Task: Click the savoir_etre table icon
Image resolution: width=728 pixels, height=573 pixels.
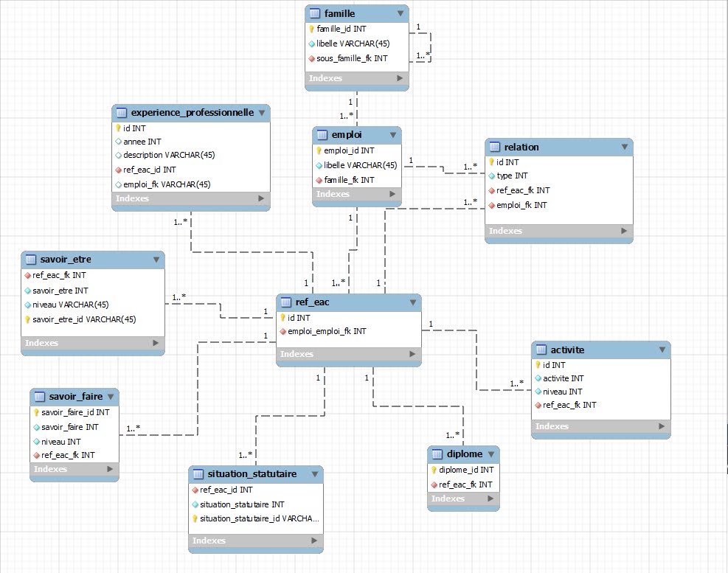Action: tap(31, 259)
